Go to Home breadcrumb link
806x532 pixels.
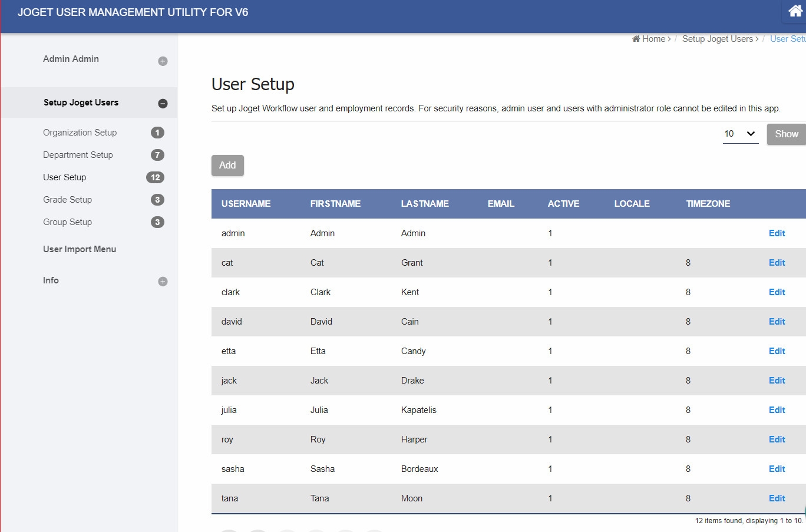[649, 39]
